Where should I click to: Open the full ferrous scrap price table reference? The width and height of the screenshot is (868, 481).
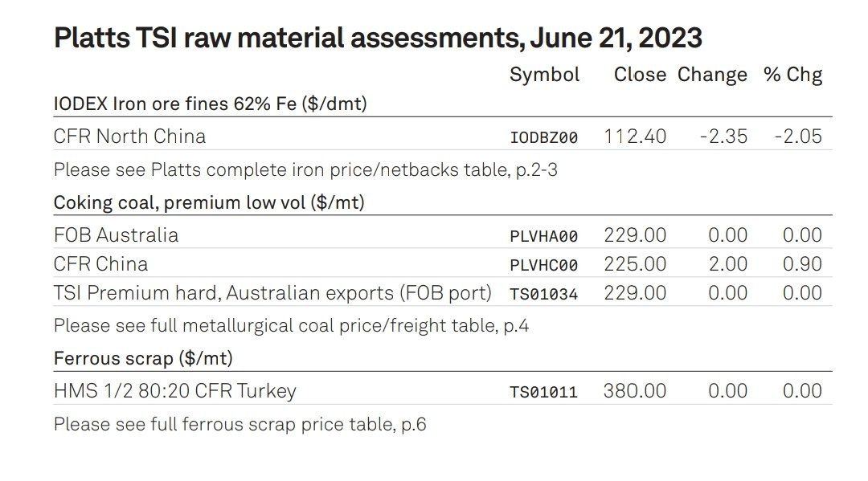pyautogui.click(x=240, y=424)
